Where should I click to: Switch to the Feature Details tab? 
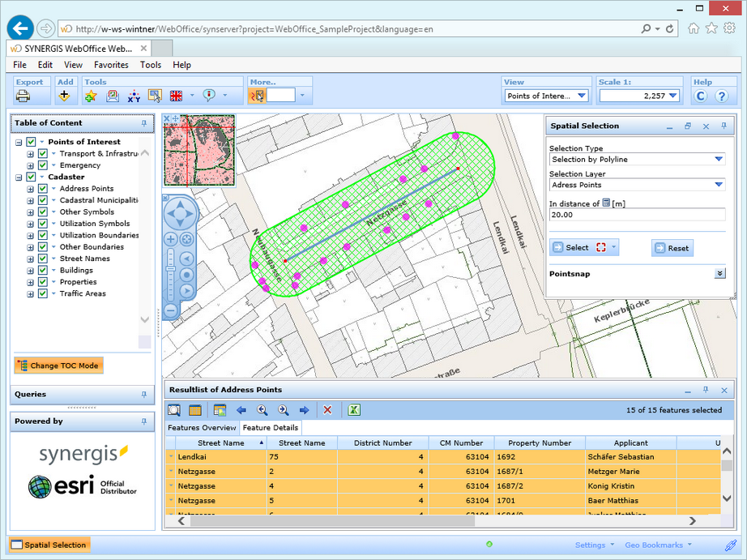click(270, 428)
